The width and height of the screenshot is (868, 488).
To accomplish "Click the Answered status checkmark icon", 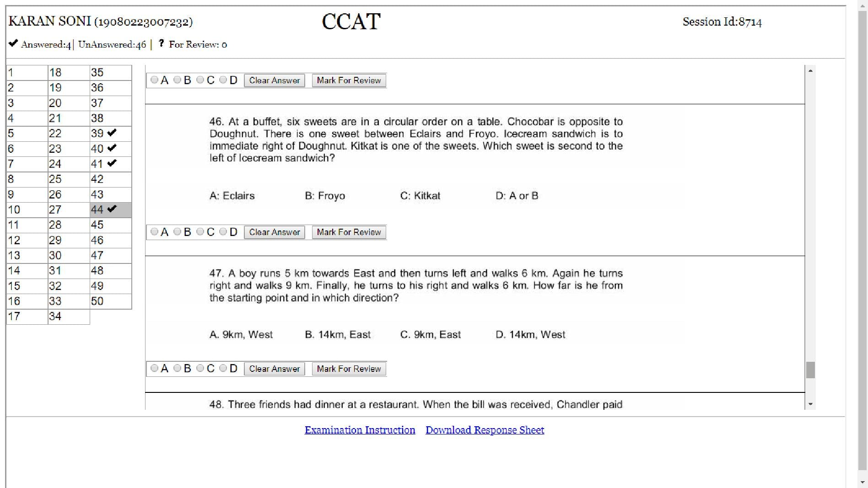I will pyautogui.click(x=12, y=43).
